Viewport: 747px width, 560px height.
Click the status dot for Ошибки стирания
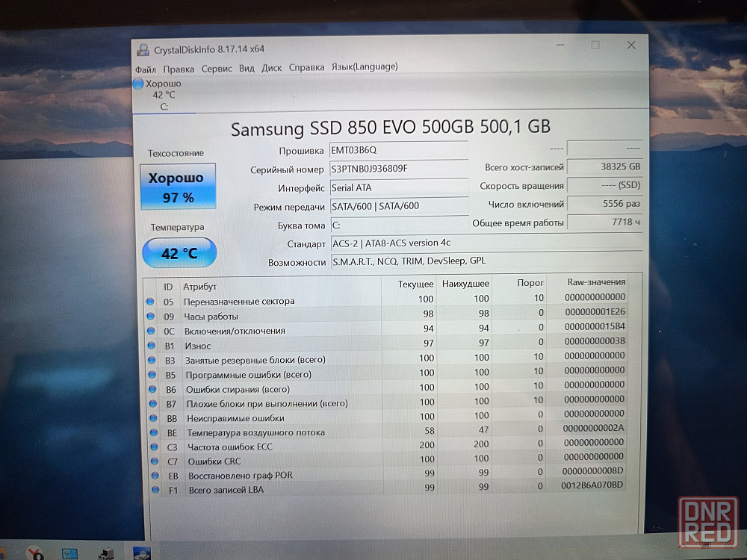click(152, 389)
